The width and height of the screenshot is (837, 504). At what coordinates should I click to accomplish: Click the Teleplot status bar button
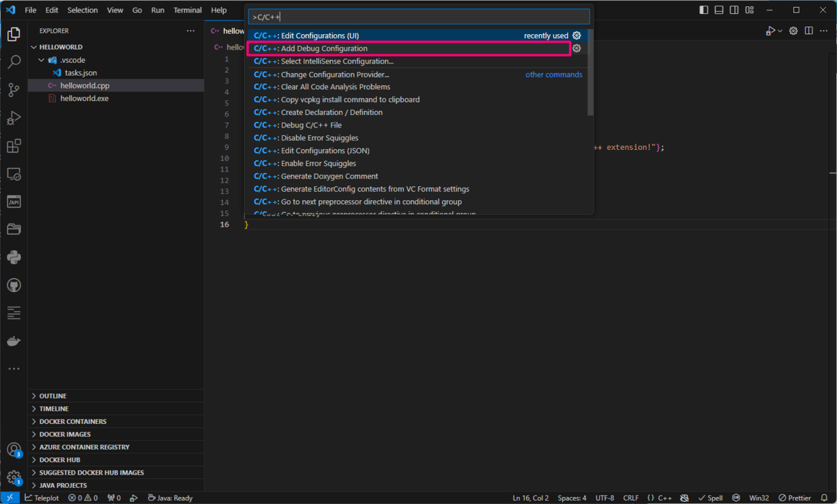coord(42,498)
